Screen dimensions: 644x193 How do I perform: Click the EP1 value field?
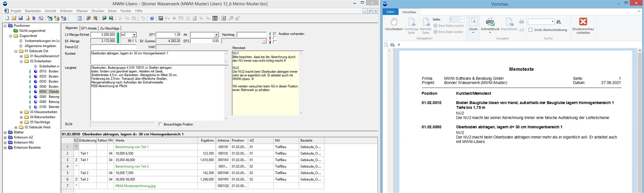point(168,35)
